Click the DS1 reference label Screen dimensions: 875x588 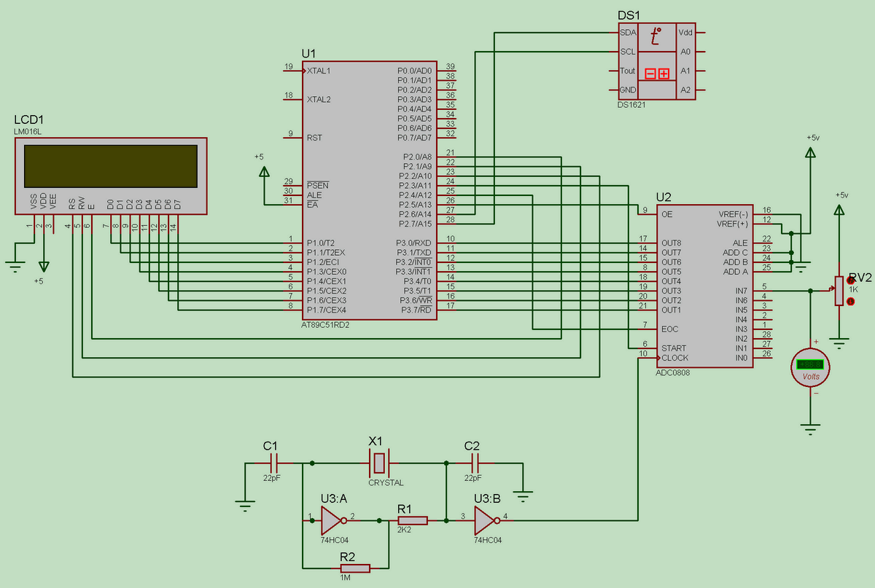[x=628, y=15]
